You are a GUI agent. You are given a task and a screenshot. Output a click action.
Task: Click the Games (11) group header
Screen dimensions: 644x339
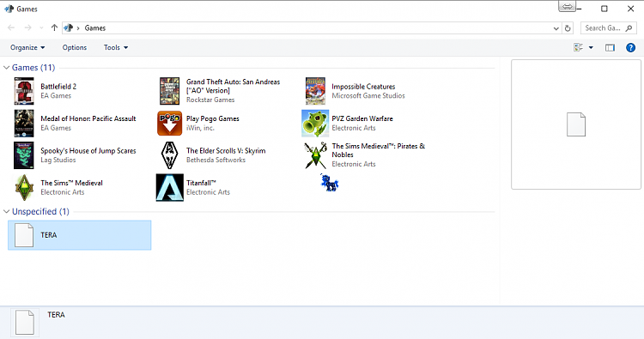(x=33, y=67)
